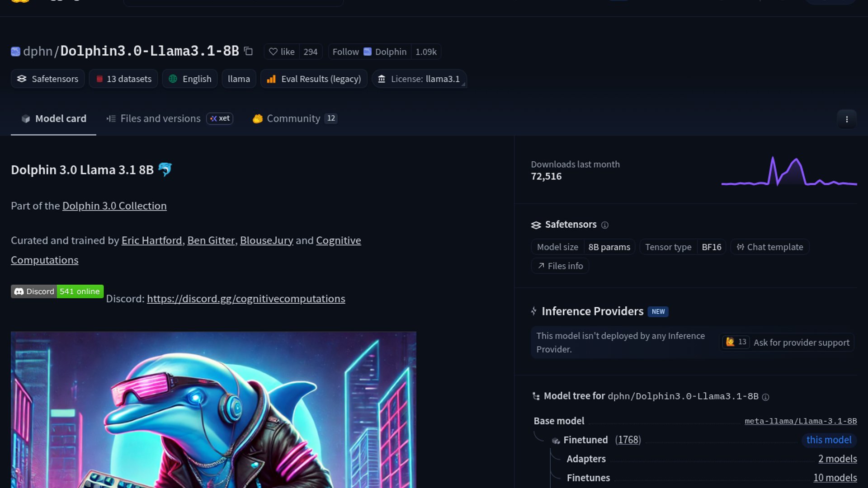
Task: Click the English language globe tag
Action: pyautogui.click(x=189, y=79)
